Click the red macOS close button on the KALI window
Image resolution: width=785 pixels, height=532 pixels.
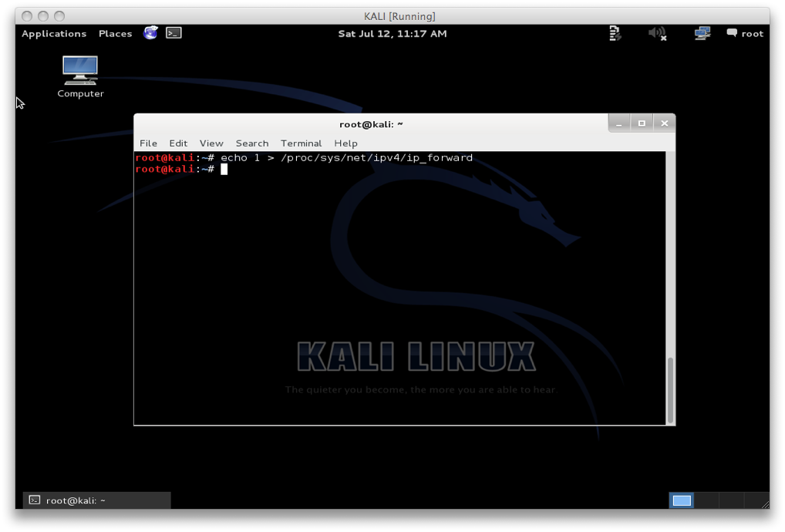click(27, 16)
